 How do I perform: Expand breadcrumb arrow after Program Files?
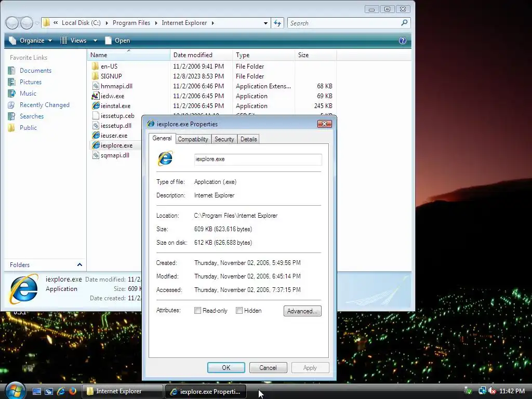click(156, 23)
